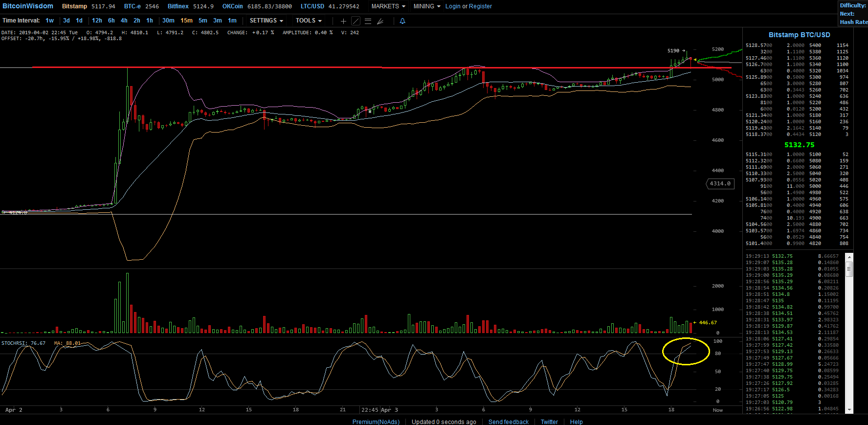Click the Login link
Image resolution: width=868 pixels, height=425 pixels.
click(453, 6)
